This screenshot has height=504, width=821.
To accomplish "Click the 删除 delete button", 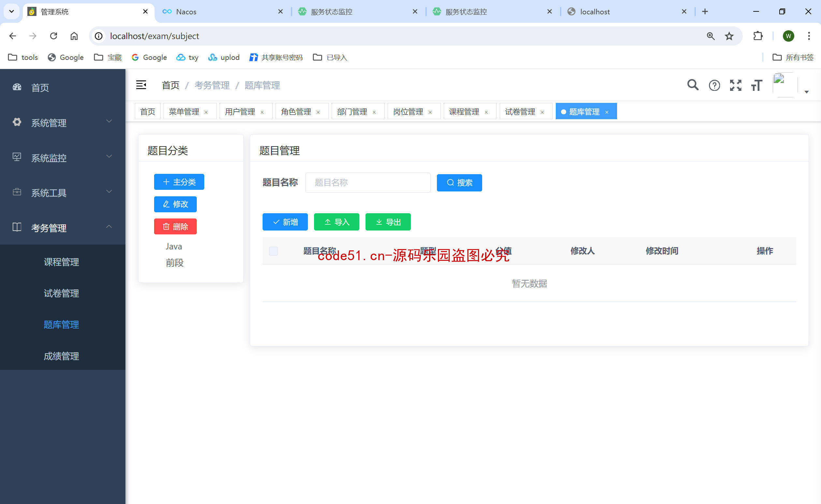I will tap(175, 226).
